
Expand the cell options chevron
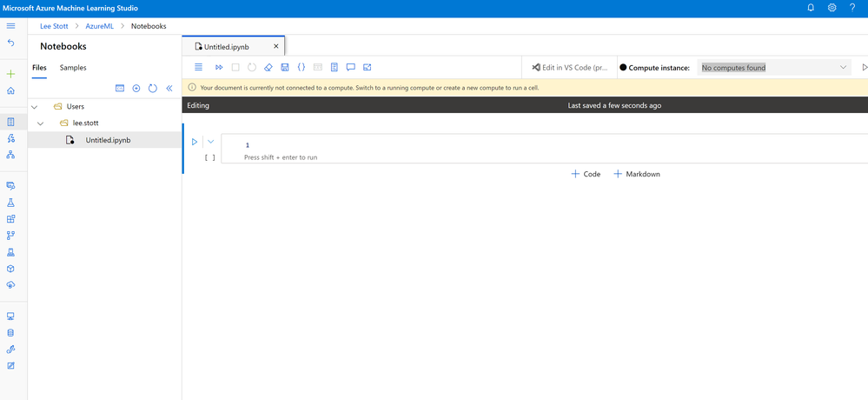(x=210, y=142)
